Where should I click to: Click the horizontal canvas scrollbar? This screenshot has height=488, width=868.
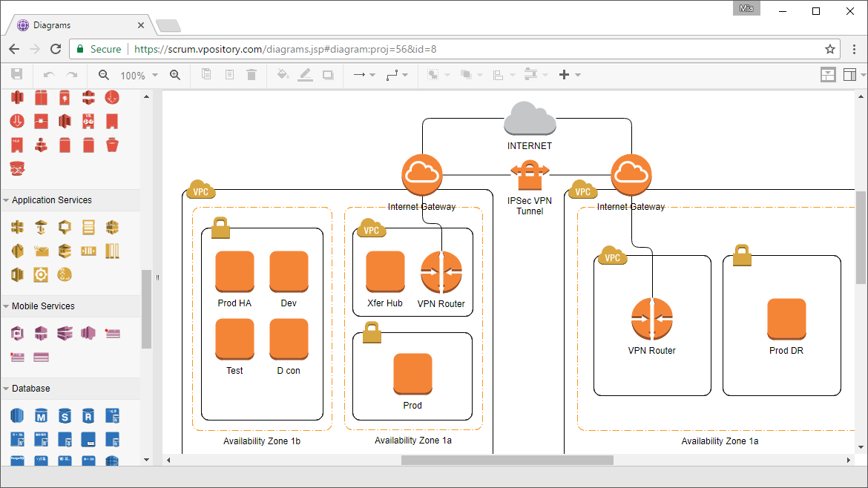(510, 460)
